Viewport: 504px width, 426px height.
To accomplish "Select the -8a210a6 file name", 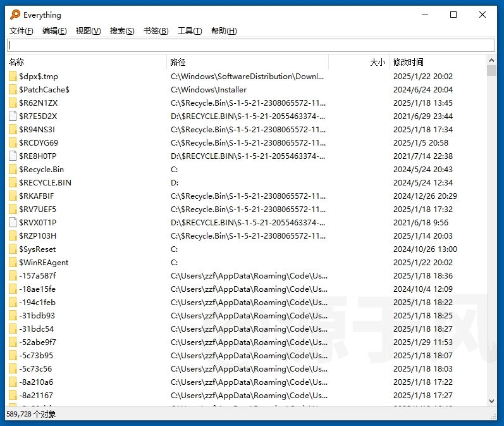I will (36, 382).
